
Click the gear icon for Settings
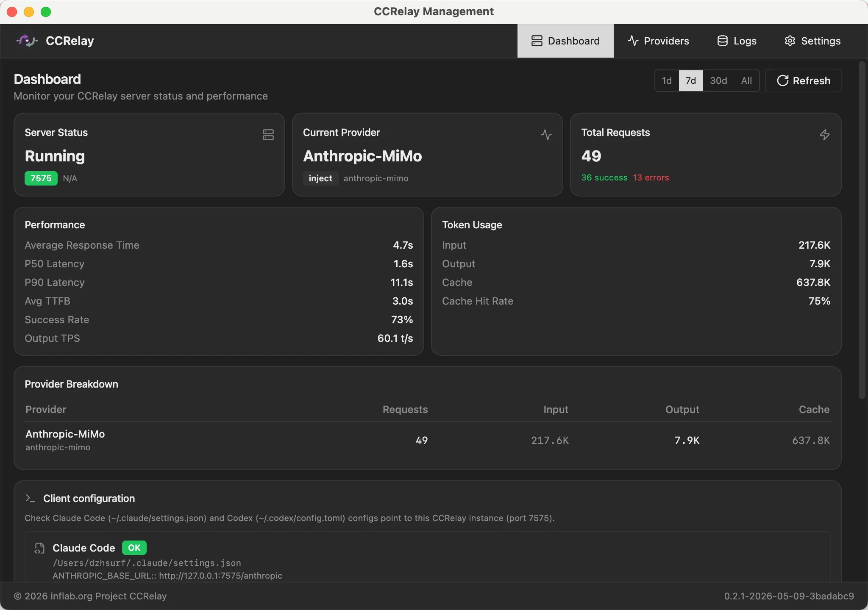pos(790,41)
